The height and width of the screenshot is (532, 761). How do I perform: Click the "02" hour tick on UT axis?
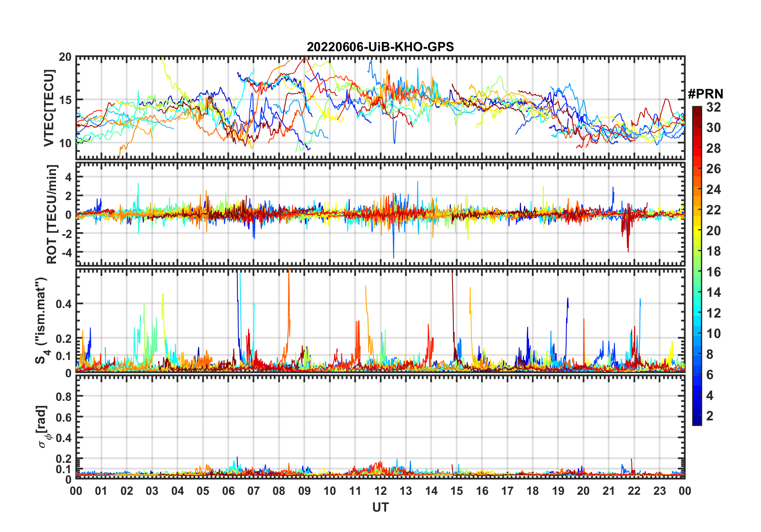click(127, 491)
